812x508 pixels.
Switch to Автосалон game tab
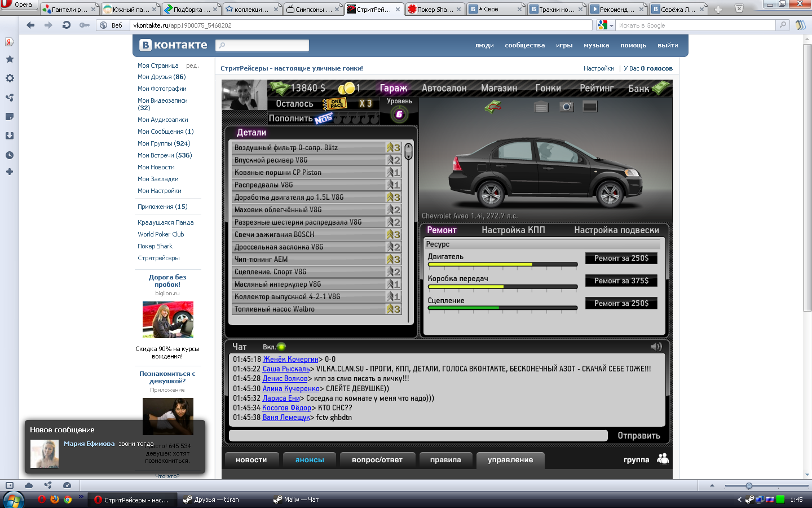coord(444,88)
